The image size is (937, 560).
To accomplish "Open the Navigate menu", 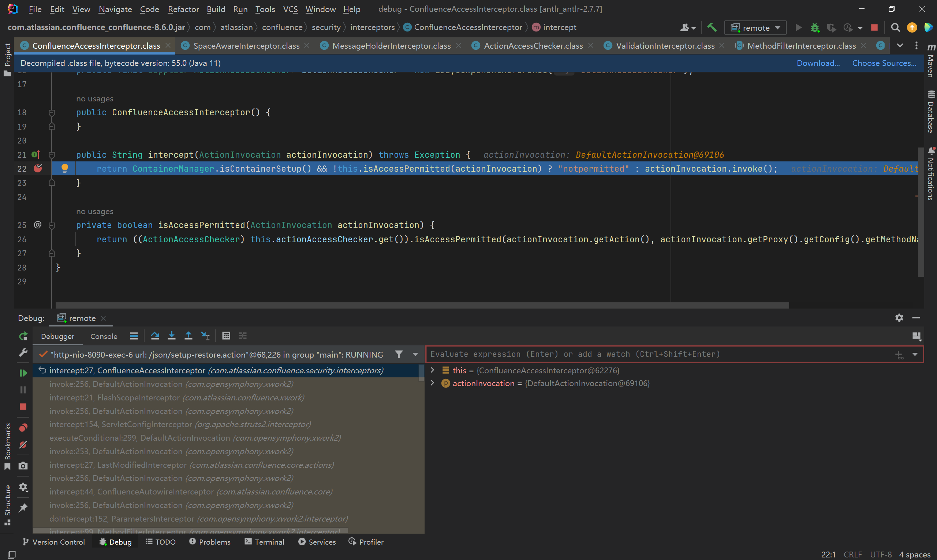I will point(115,9).
